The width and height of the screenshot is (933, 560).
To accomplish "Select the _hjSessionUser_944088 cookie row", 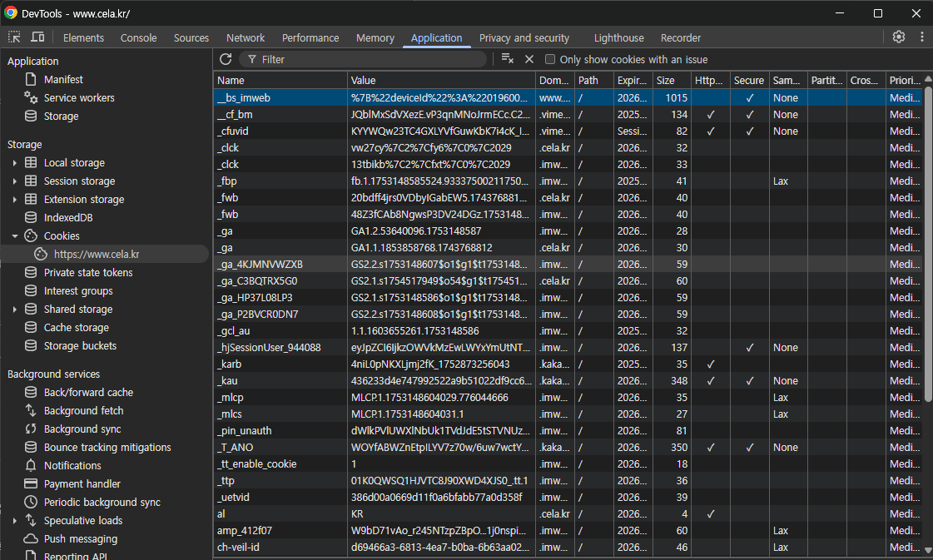I will (269, 348).
